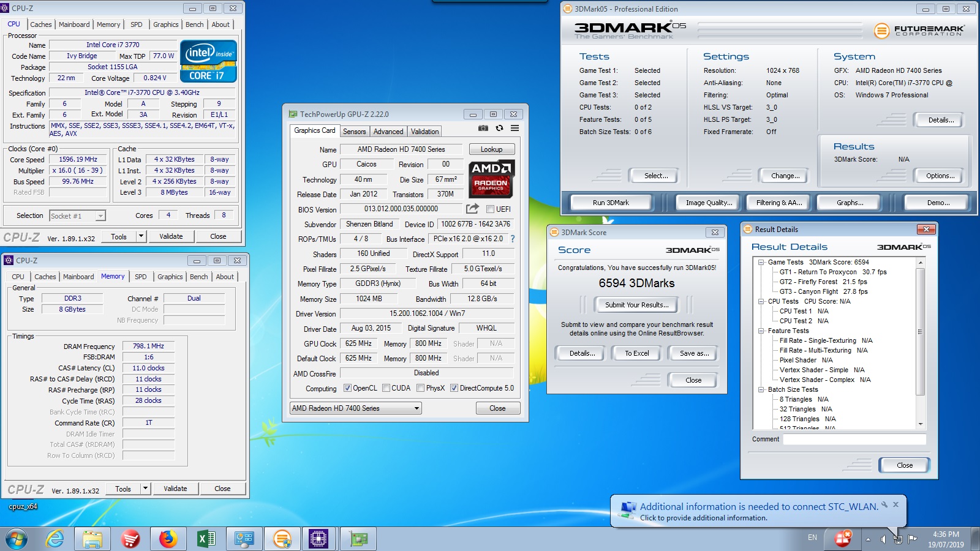Click Image Quality button in 3DMark05
Viewport: 980px width, 551px height.
709,203
